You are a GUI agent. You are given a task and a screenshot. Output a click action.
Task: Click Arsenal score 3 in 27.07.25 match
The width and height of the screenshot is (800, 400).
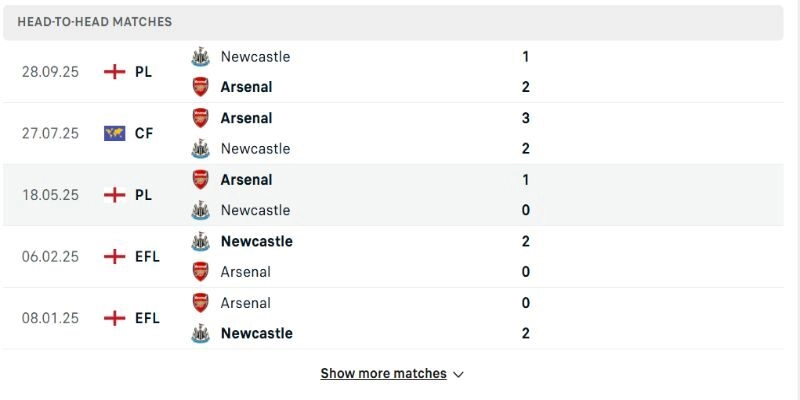click(526, 118)
